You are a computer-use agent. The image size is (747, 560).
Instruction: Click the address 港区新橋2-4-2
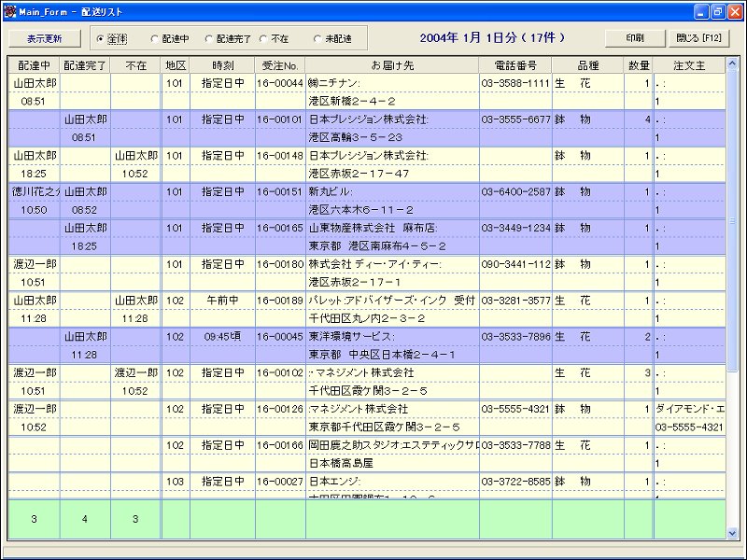[352, 101]
